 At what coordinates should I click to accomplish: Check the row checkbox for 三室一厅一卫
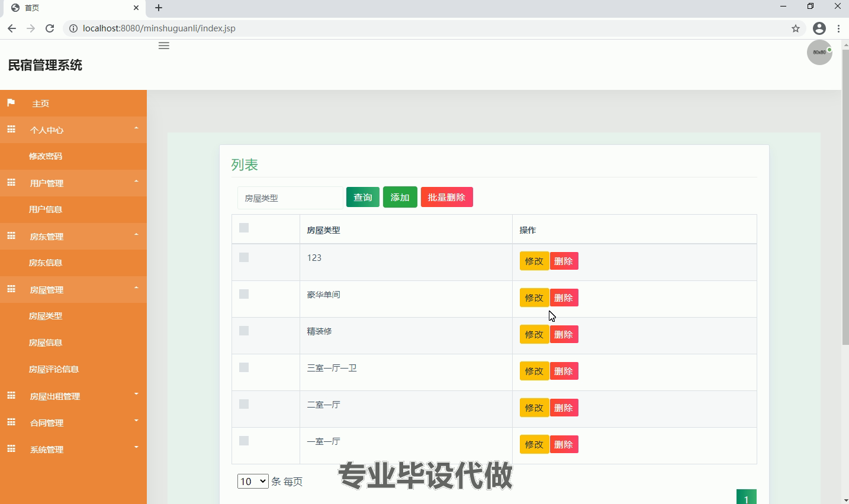(x=244, y=367)
